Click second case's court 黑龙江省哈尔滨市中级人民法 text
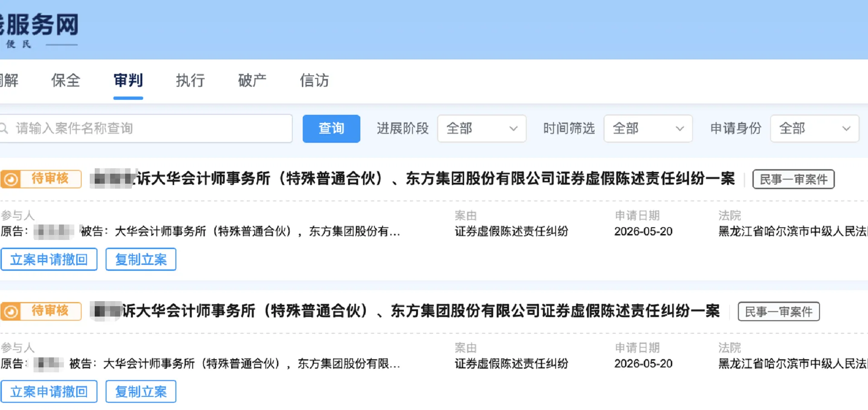The height and width of the screenshot is (410, 868). coord(793,364)
